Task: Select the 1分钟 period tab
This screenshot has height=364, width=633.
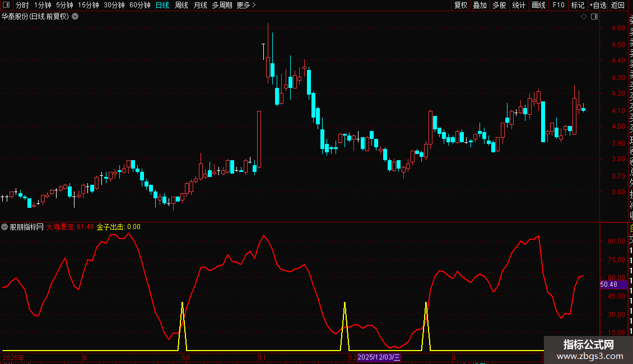Action: 43,5
